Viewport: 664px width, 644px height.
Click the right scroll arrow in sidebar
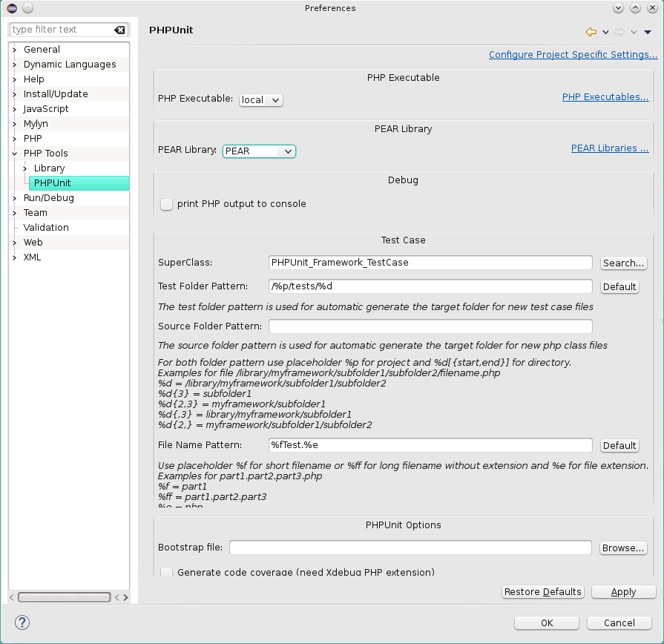pyautogui.click(x=125, y=597)
